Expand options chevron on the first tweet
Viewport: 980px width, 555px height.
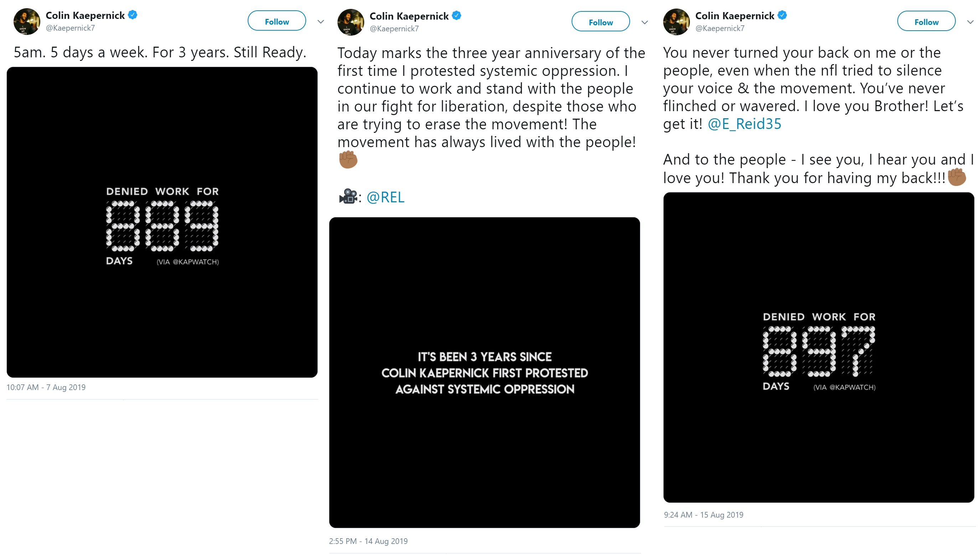pyautogui.click(x=321, y=22)
